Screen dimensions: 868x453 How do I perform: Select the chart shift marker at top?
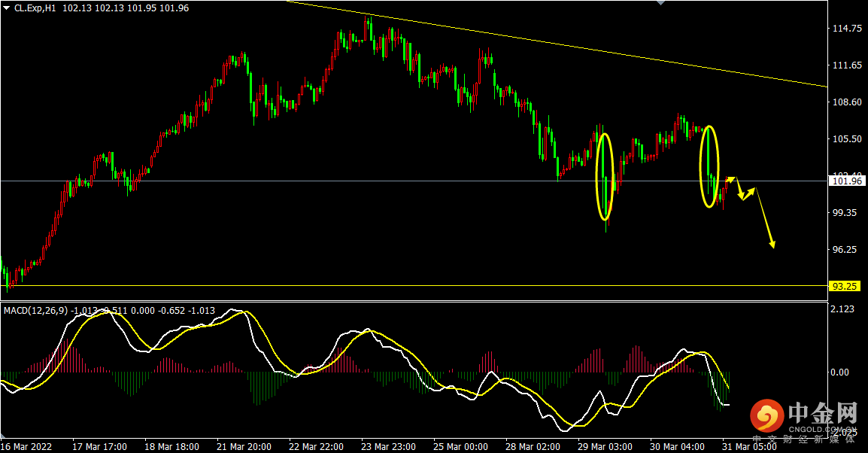pos(660,3)
